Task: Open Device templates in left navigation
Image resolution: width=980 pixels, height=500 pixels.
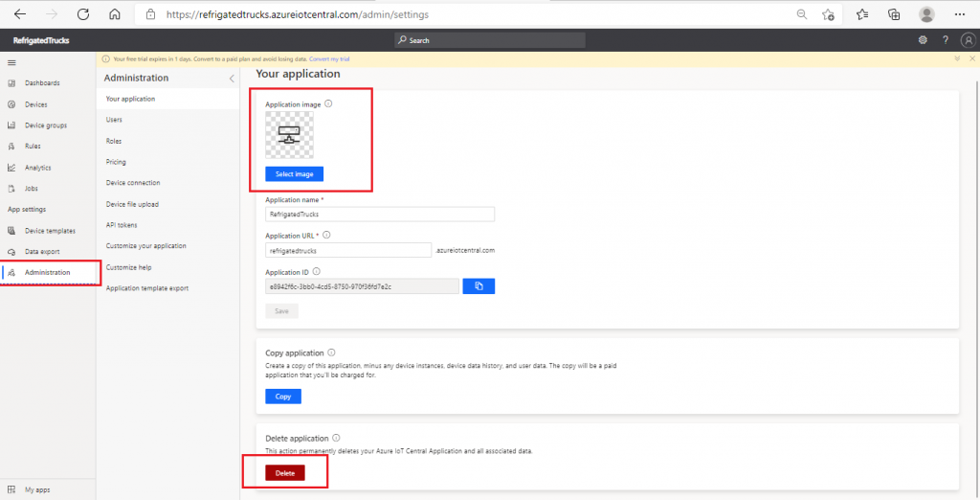Action: pyautogui.click(x=48, y=231)
